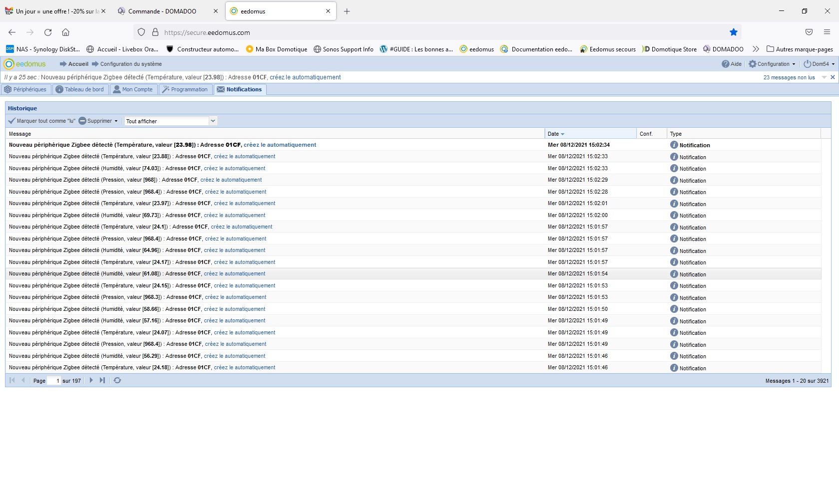839x504 pixels.
Task: Bookmark star icon in the address bar
Action: 733,32
